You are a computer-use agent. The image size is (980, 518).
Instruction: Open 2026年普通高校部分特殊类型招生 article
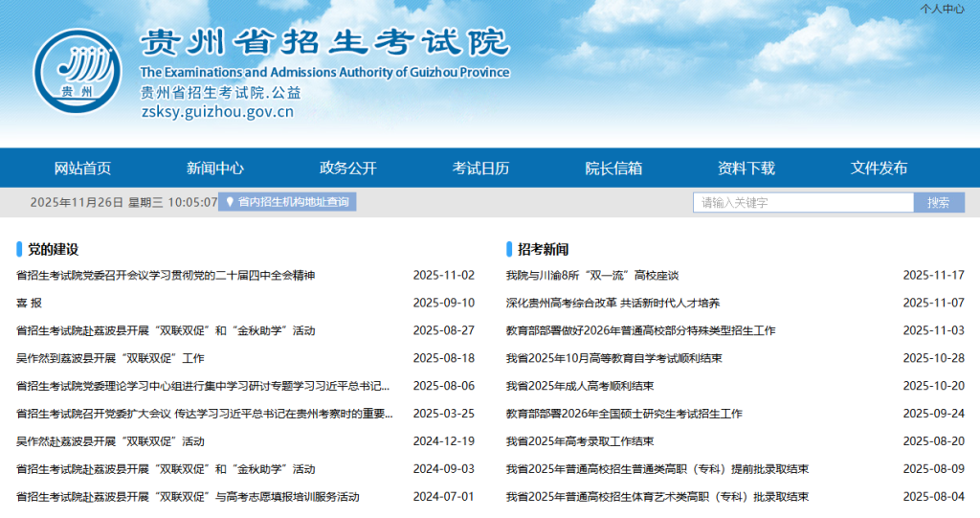click(640, 330)
